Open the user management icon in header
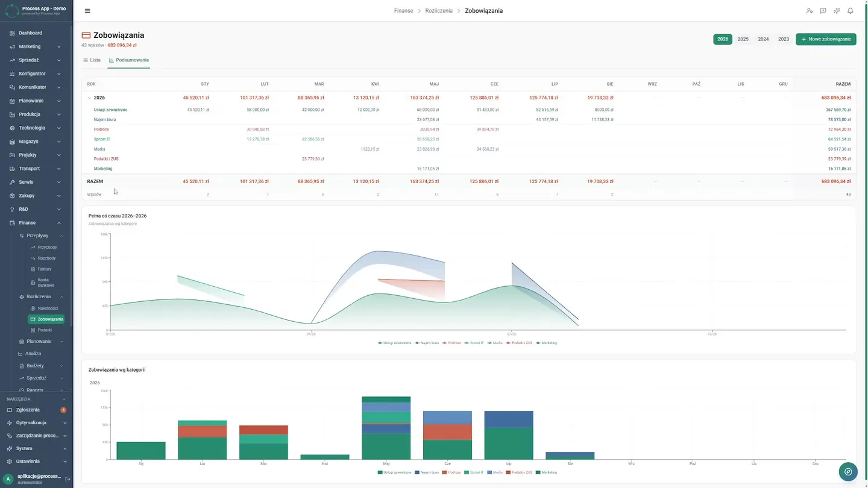Image resolution: width=868 pixels, height=488 pixels. [810, 11]
